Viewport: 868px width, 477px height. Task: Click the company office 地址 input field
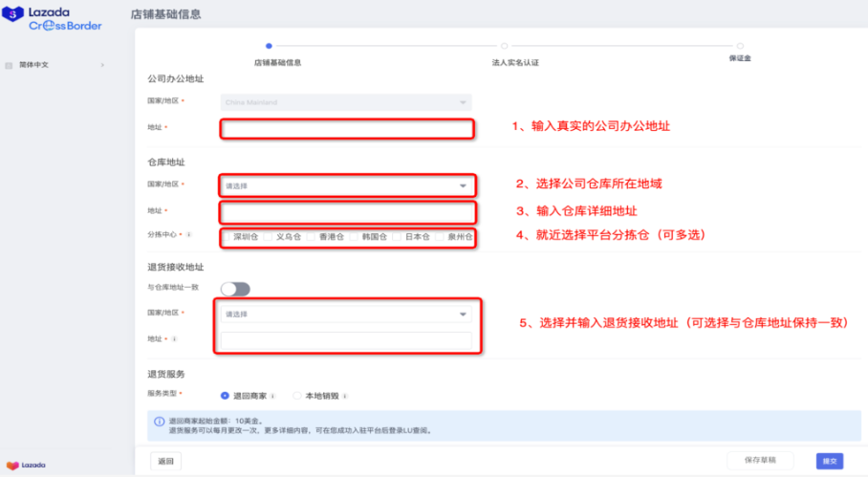347,129
